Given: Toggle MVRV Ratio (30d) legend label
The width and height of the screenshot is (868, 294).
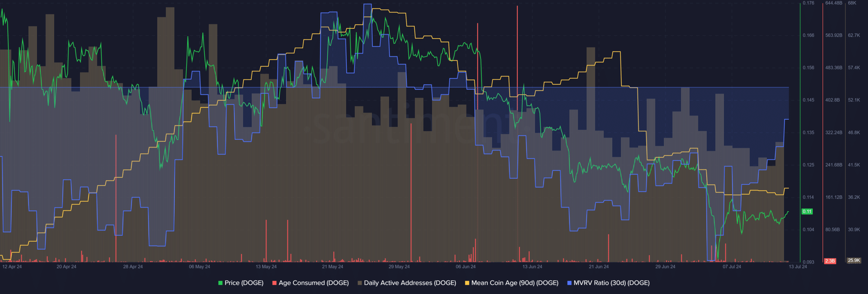Looking at the screenshot, I should click(612, 283).
